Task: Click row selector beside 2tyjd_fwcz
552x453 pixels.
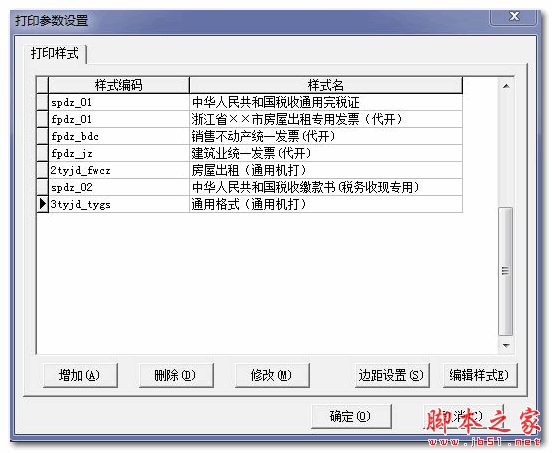Action: click(x=43, y=170)
